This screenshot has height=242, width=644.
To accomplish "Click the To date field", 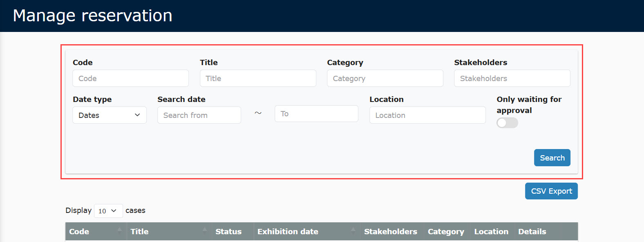I will coord(316,113).
